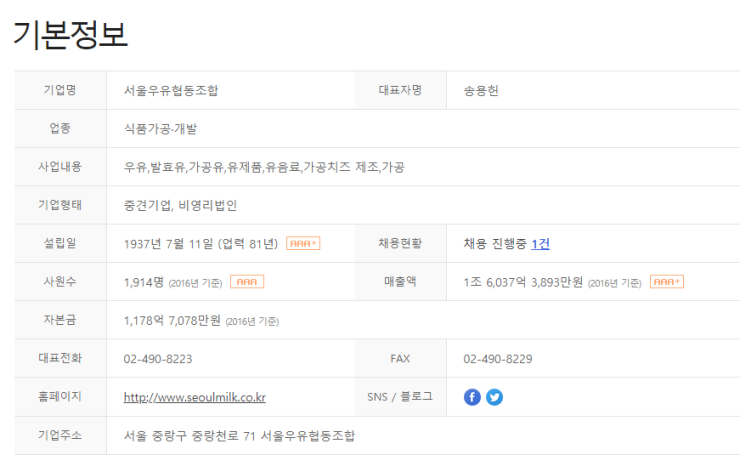Screen dimensions: 740x455
Task: Click the AAA+ badge next to revenue amount
Action: [666, 282]
